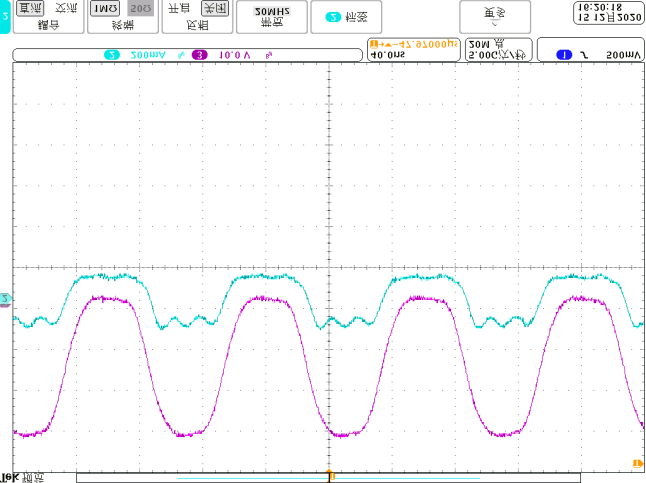Screen dimensions: 646x483
Task: Click the cyan channel 2 menu tab
Action: (5, 16)
